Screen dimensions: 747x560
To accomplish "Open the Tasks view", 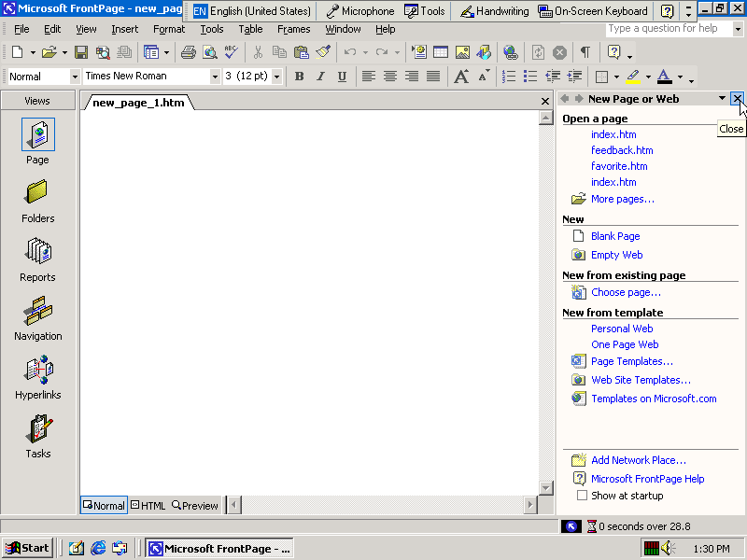I will click(x=37, y=429).
